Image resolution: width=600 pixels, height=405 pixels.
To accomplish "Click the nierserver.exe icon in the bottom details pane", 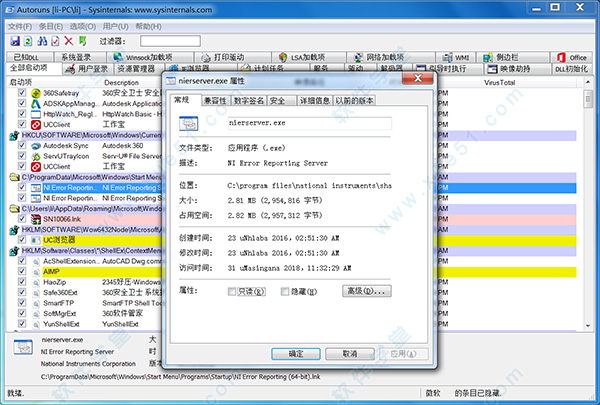I will click(x=23, y=347).
